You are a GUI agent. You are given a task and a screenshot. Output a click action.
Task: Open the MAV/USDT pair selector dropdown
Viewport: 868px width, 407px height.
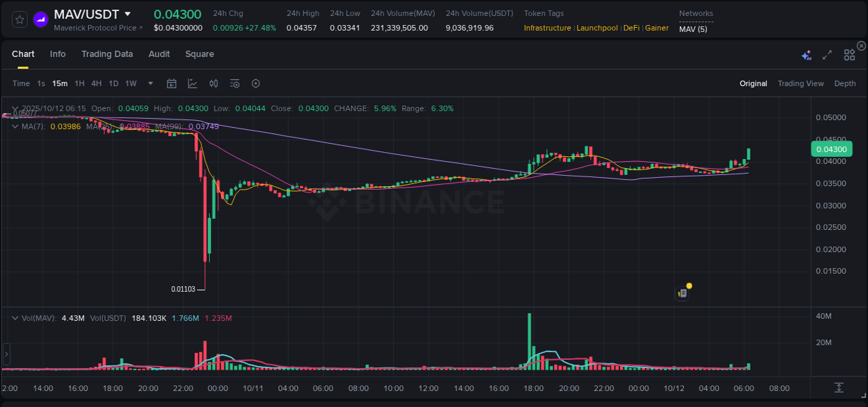[x=127, y=13]
